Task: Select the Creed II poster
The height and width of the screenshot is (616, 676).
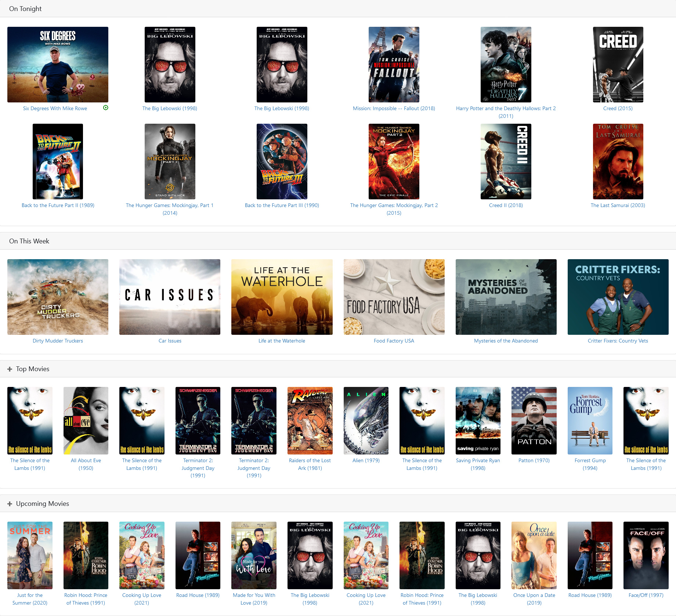Action: (506, 162)
